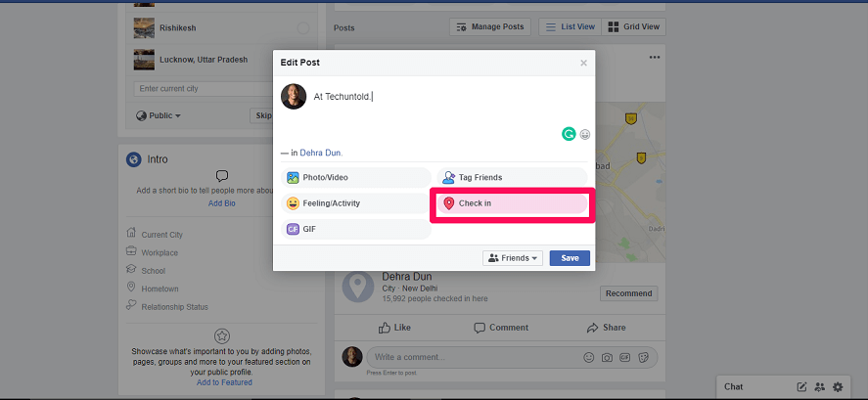Open the Dehra Dun place title
The height and width of the screenshot is (400, 868).
(x=407, y=277)
